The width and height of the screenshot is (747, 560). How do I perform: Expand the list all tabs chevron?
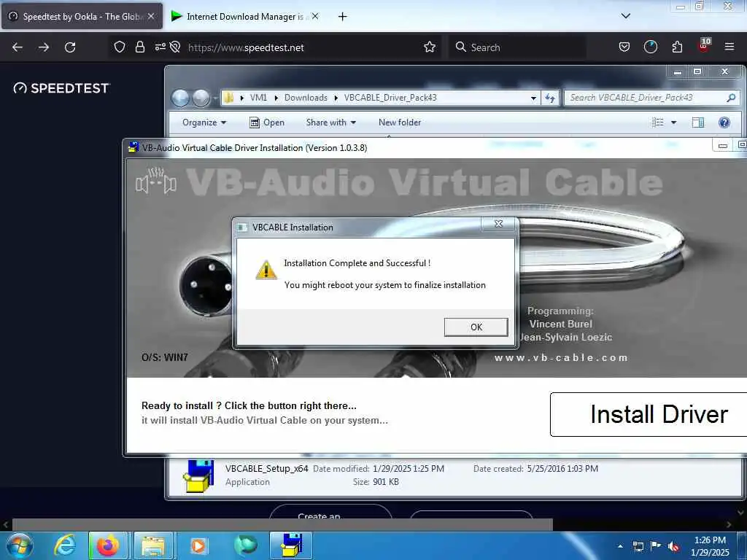[625, 16]
